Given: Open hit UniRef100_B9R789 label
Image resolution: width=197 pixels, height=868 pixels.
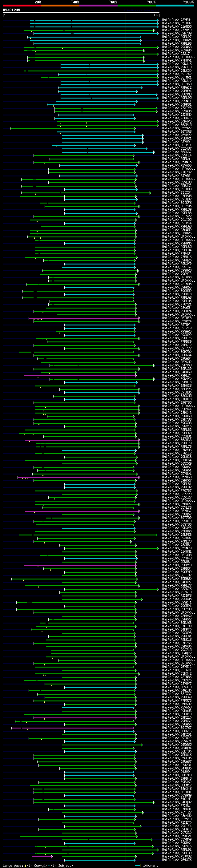Looking at the screenshot, I should [177, 33].
